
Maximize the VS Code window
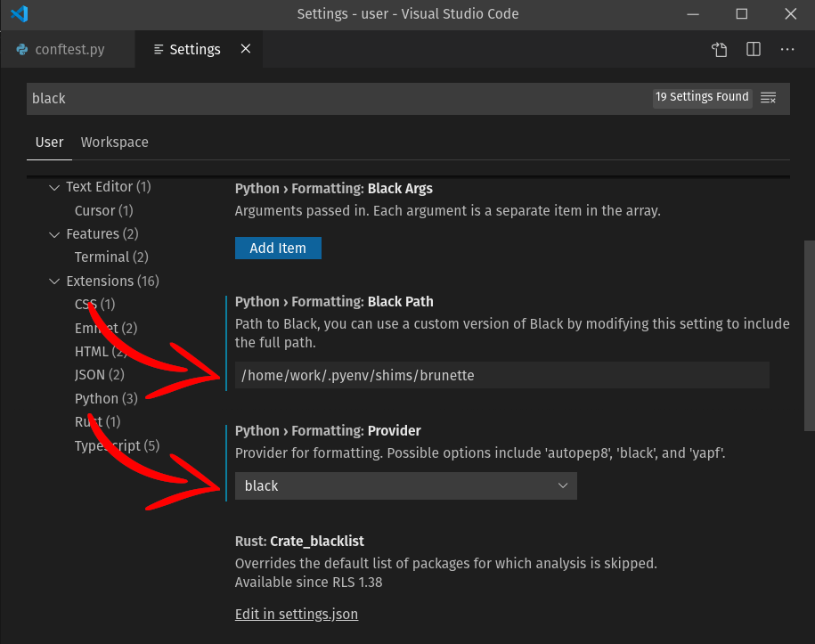click(742, 14)
